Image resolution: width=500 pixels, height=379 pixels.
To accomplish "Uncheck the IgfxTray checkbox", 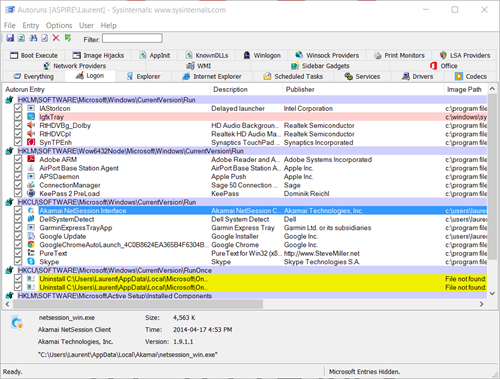I will (18, 117).
